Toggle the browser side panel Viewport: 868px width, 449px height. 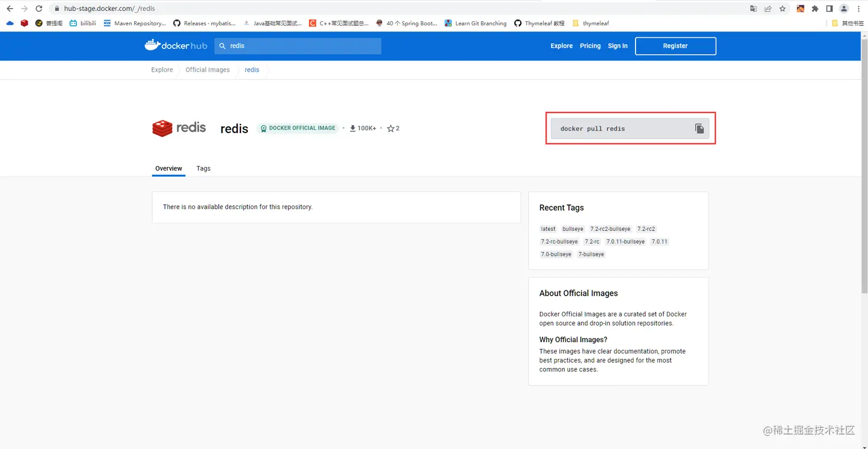click(x=829, y=9)
